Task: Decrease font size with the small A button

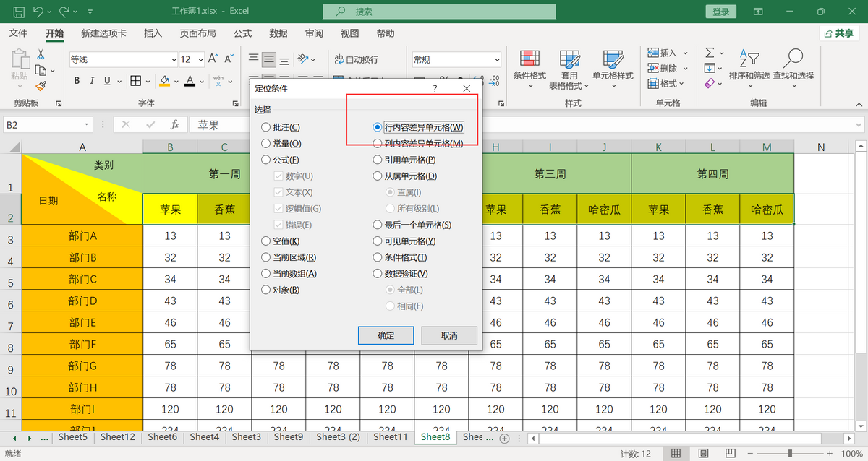Action: click(229, 59)
